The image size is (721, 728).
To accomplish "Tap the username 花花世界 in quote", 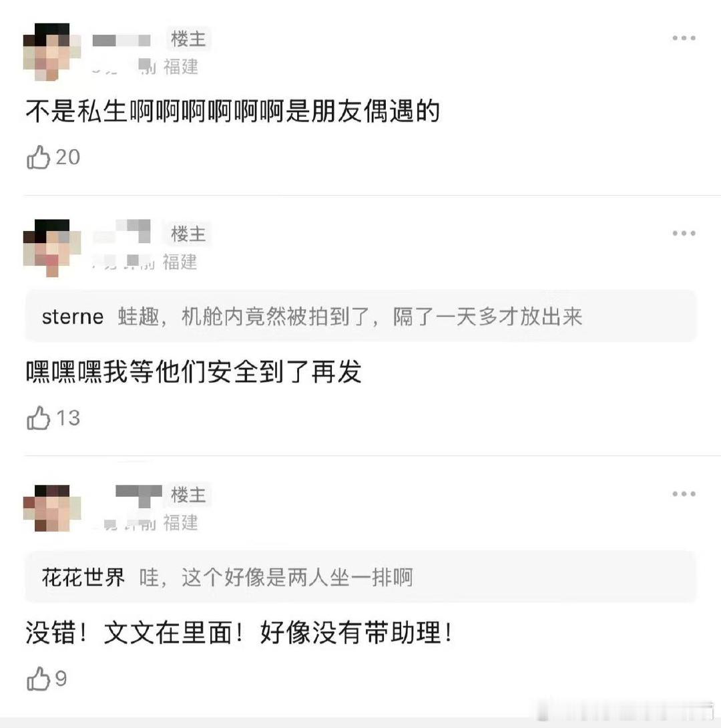I will click(x=83, y=578).
